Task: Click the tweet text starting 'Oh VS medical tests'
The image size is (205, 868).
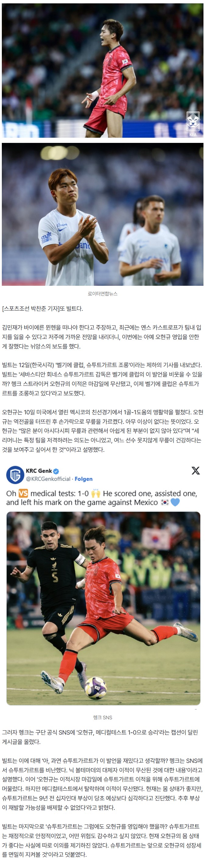Action: (x=102, y=498)
